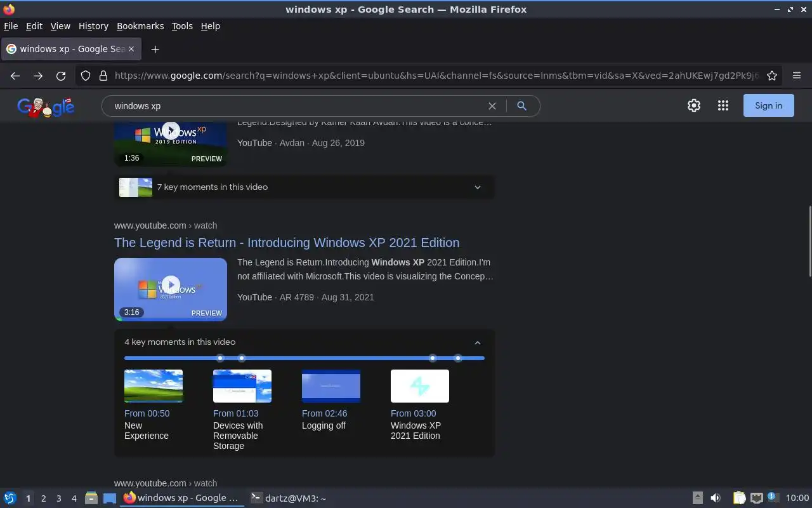Screen dimensions: 812x508
Task: Play the 1:36 Windows XP 2019 Edition video
Action: 171,144
